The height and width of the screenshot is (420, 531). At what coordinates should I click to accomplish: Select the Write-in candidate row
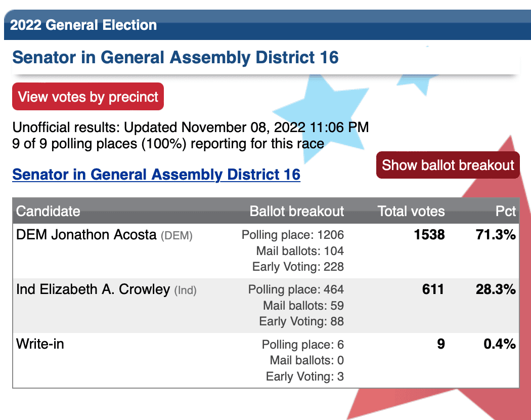point(266,360)
